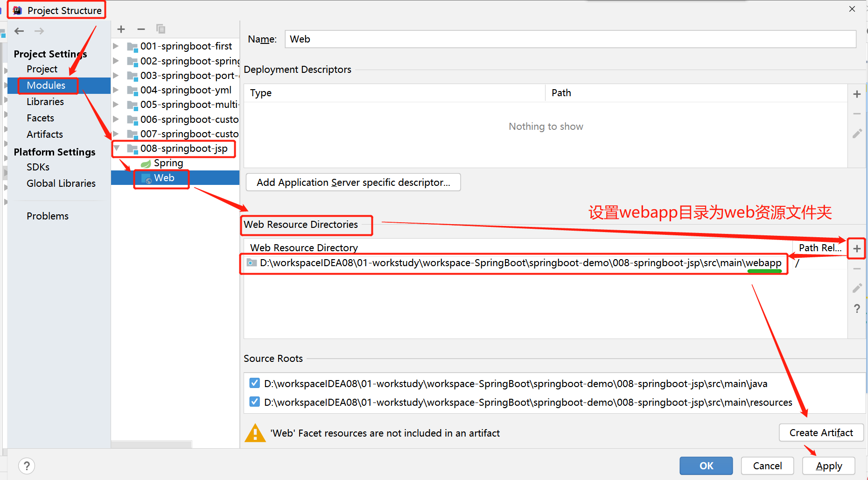
Task: Click the src\main\java source root path
Action: point(516,384)
